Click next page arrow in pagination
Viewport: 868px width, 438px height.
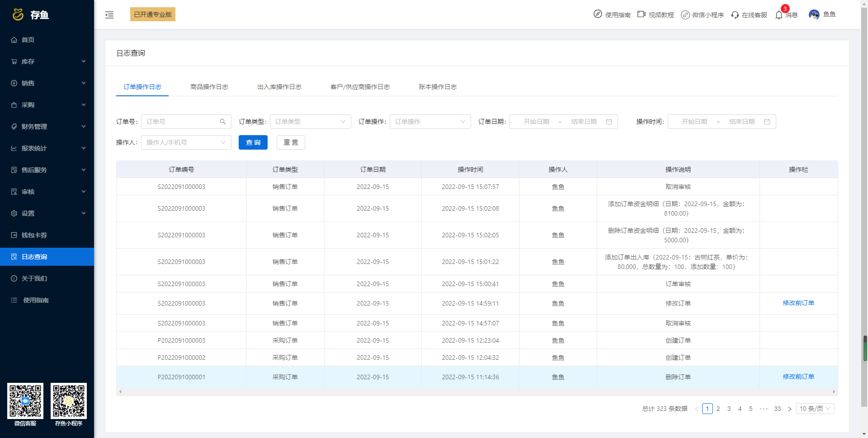(x=790, y=409)
